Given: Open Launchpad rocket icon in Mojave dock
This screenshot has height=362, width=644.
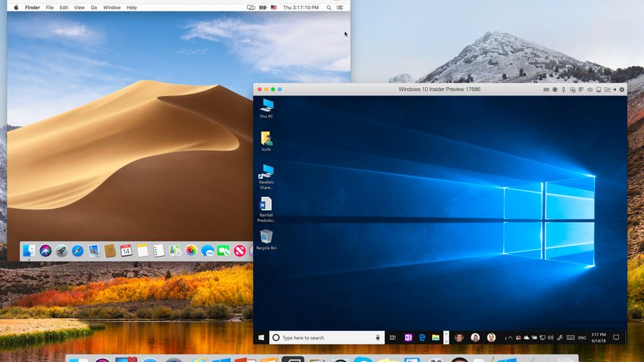Looking at the screenshot, I should (x=61, y=251).
